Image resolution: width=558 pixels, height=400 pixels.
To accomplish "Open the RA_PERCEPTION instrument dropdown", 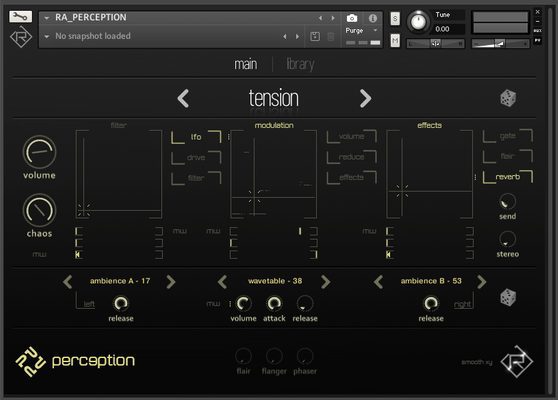I will [47, 17].
